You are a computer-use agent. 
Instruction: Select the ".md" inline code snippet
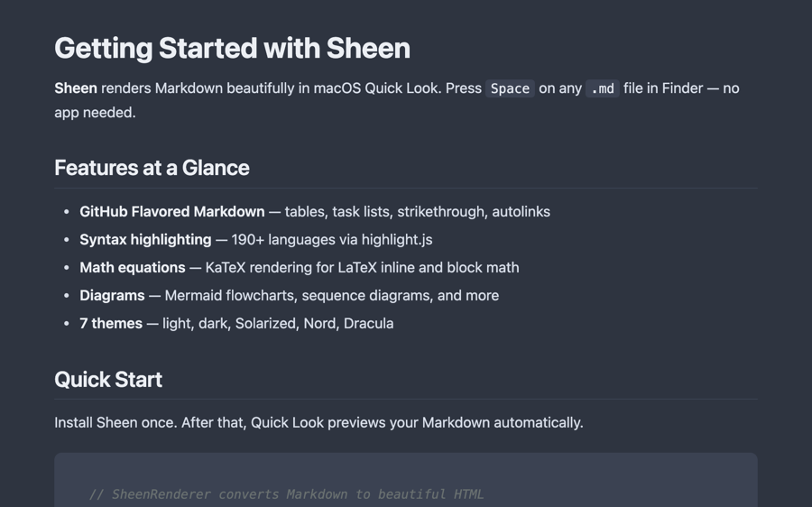[x=603, y=88]
